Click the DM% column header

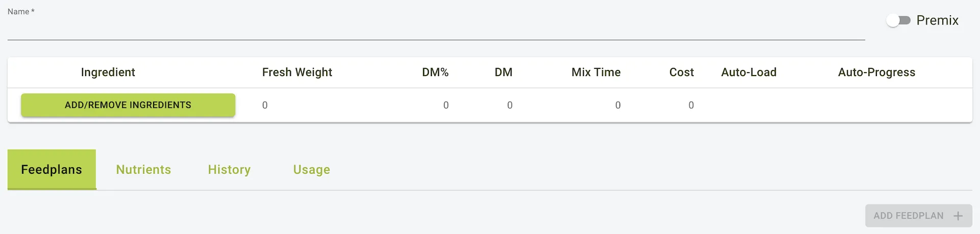click(x=435, y=73)
